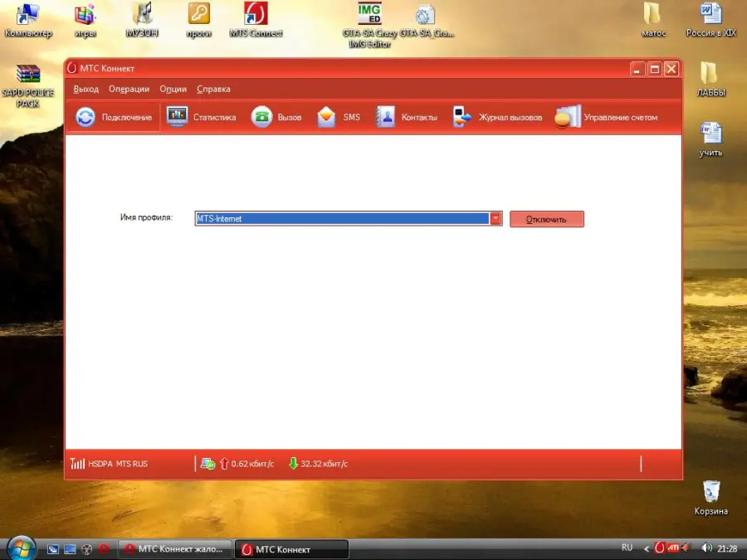Select the SAPD POLICE PACK archive

tap(27, 85)
